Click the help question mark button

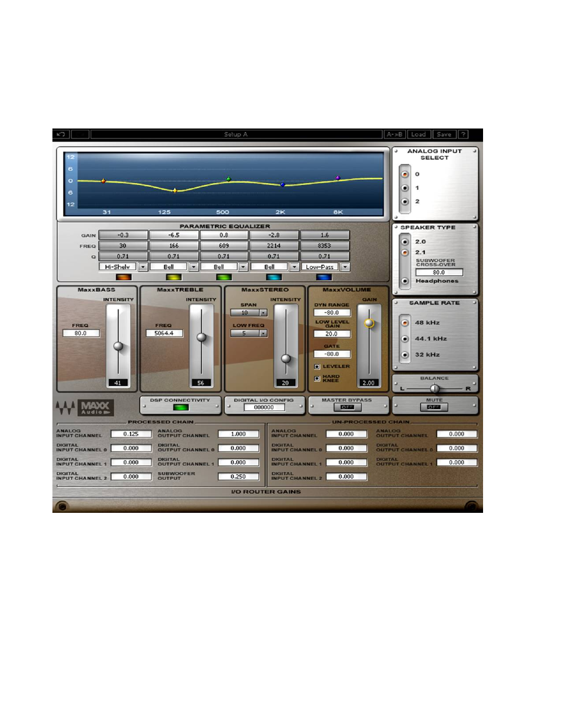(x=463, y=134)
